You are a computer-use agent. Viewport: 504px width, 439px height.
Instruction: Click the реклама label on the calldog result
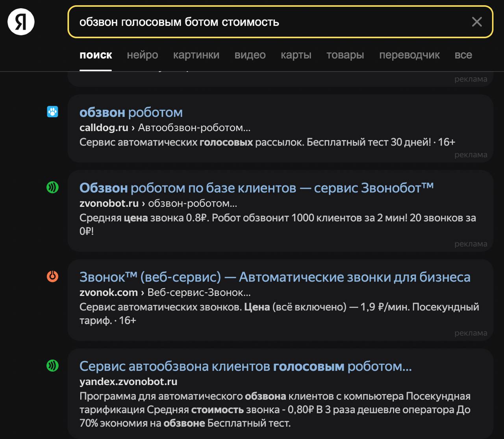coord(471,155)
